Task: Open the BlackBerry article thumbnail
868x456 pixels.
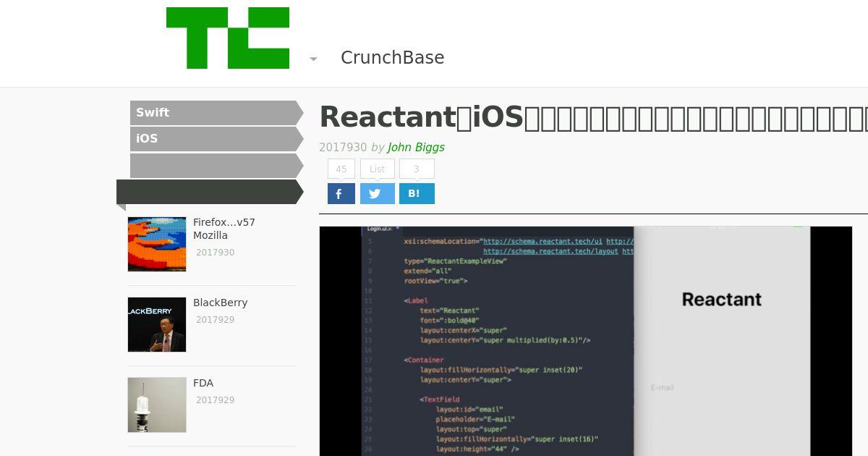Action: (157, 324)
